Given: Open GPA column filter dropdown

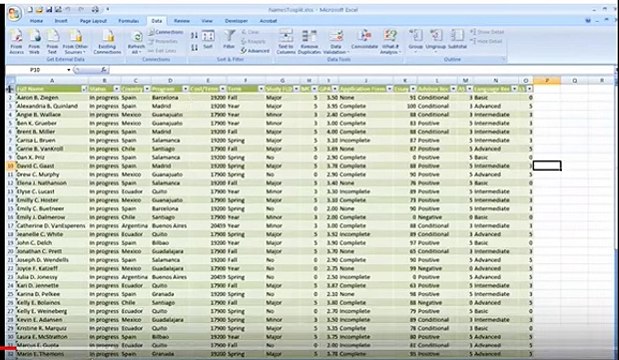Looking at the screenshot, I should 335,89.
